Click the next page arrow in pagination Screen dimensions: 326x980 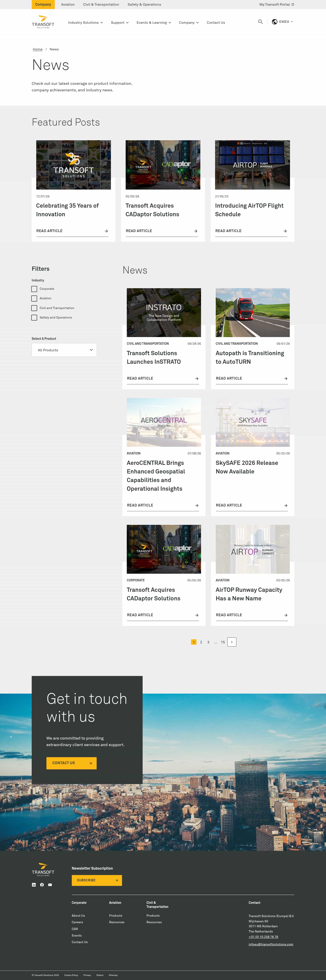[x=232, y=642]
